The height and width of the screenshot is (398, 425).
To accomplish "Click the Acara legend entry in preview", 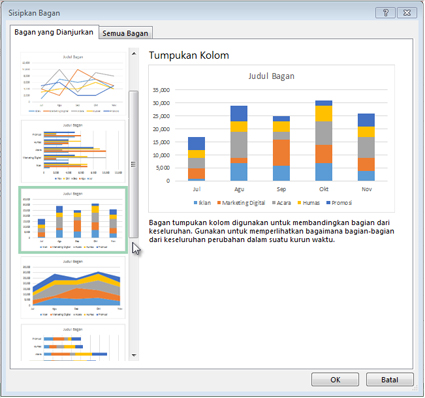I will (282, 203).
